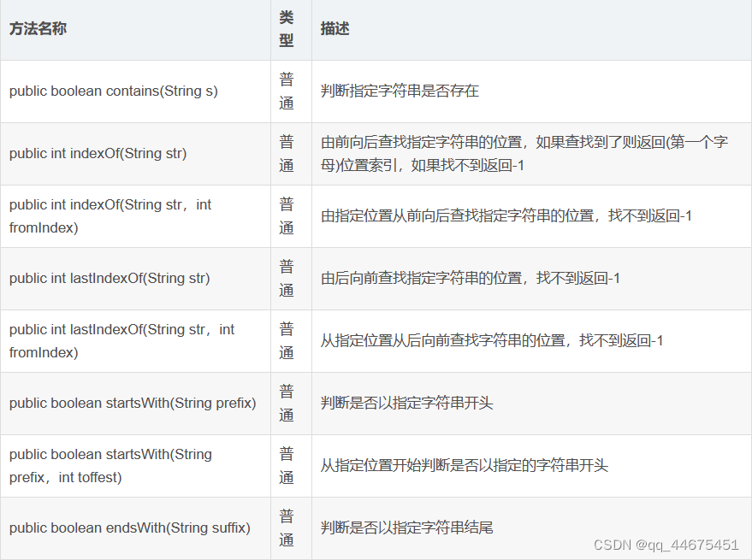Click the description 从指定位置从后向前查找字符串的位置
The width and height of the screenshot is (752, 560).
pos(492,341)
